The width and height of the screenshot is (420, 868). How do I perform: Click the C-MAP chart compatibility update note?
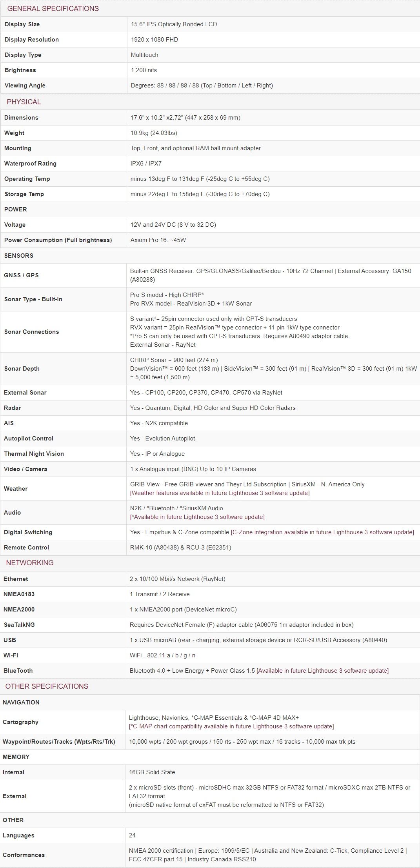231,726
